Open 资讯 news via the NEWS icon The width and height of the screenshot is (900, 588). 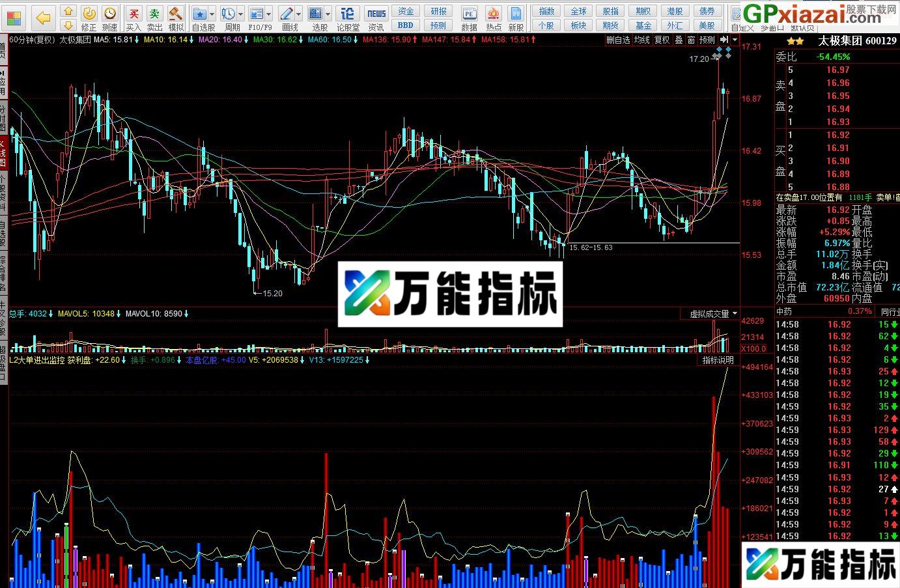pos(376,13)
